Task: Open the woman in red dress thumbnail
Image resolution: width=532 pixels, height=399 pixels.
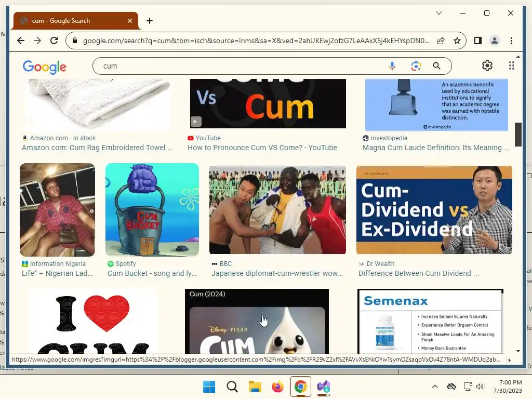Action: pyautogui.click(x=57, y=210)
